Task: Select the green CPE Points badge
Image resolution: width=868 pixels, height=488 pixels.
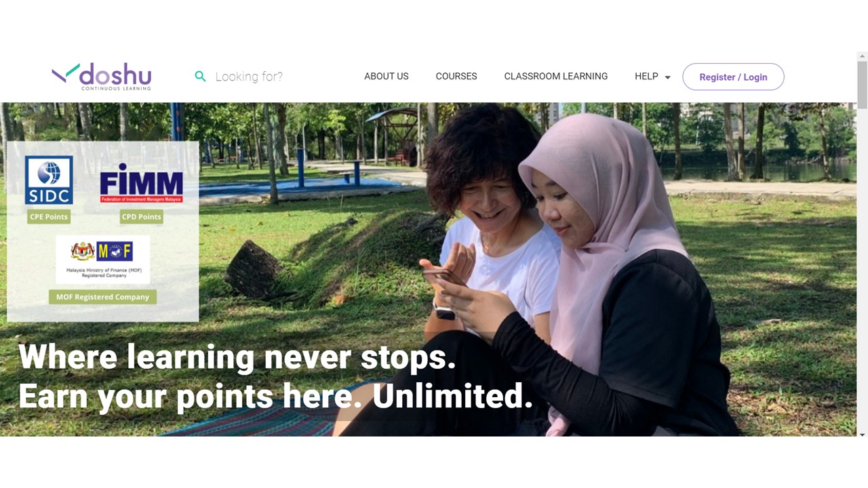Action: 49,217
